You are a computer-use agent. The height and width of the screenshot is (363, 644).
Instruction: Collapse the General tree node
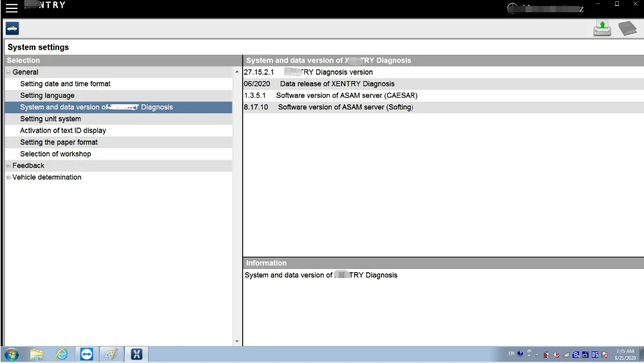click(8, 72)
